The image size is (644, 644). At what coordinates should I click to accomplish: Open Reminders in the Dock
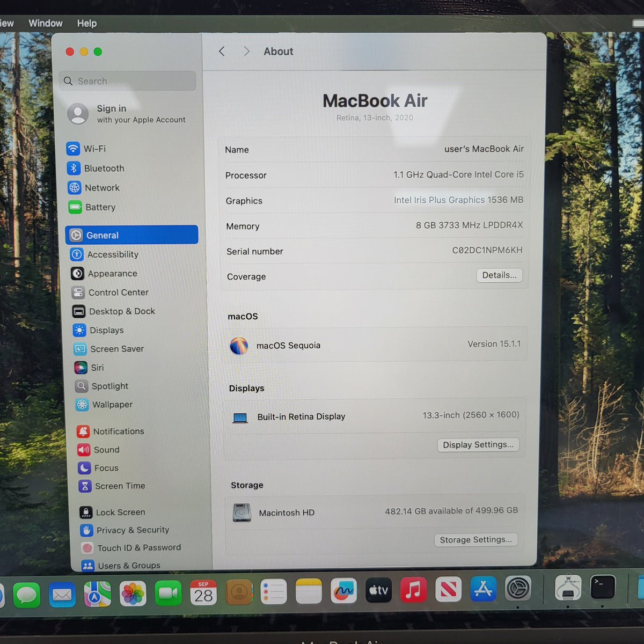(x=274, y=592)
